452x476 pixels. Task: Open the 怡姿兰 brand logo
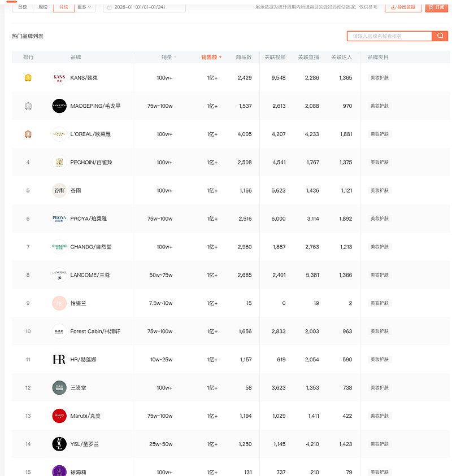click(x=59, y=303)
